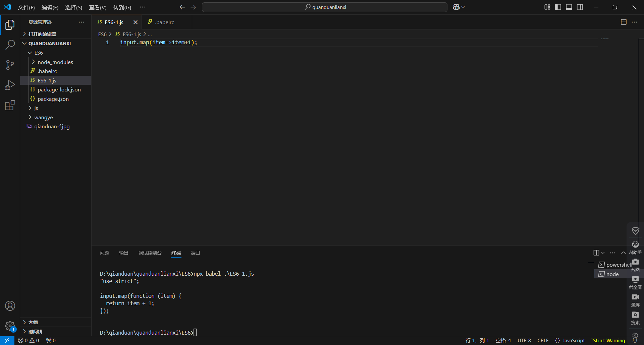Show errors and warnings count in status bar
644x345 pixels.
29,340
